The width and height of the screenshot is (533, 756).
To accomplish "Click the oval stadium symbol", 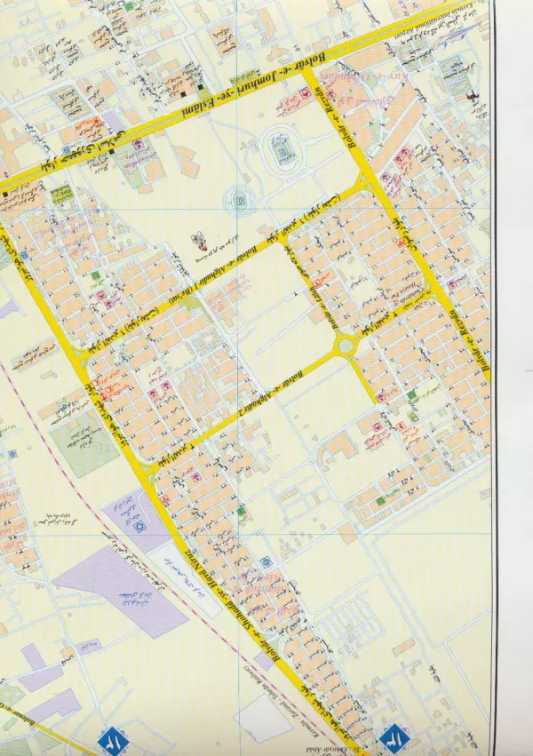I will coord(281,149).
